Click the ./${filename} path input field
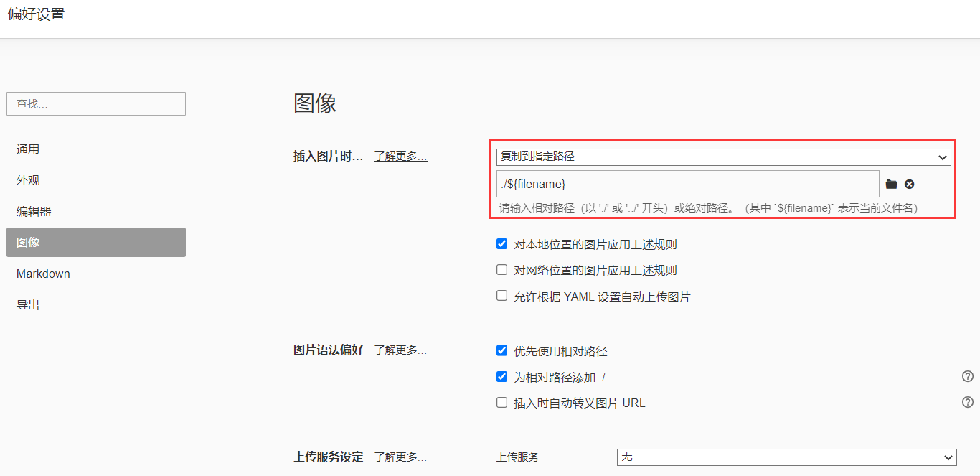Screen dimensions: 980x476 tap(687, 184)
